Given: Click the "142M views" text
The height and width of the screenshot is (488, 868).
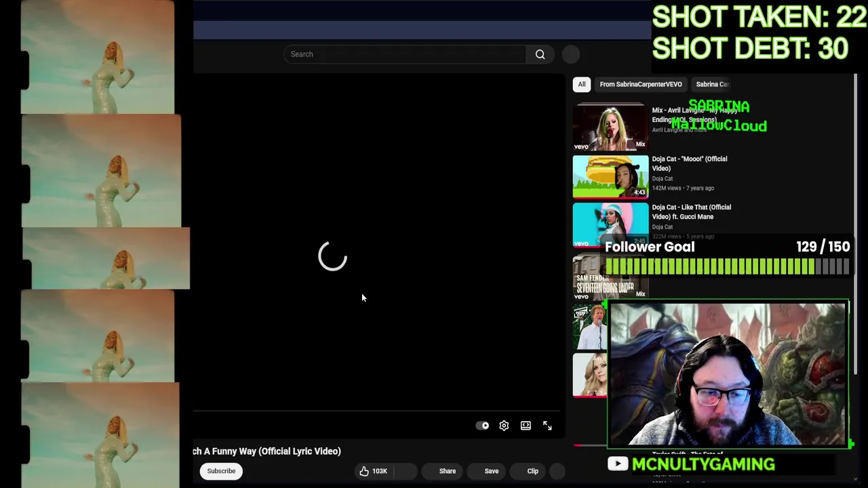Looking at the screenshot, I should click(x=667, y=188).
